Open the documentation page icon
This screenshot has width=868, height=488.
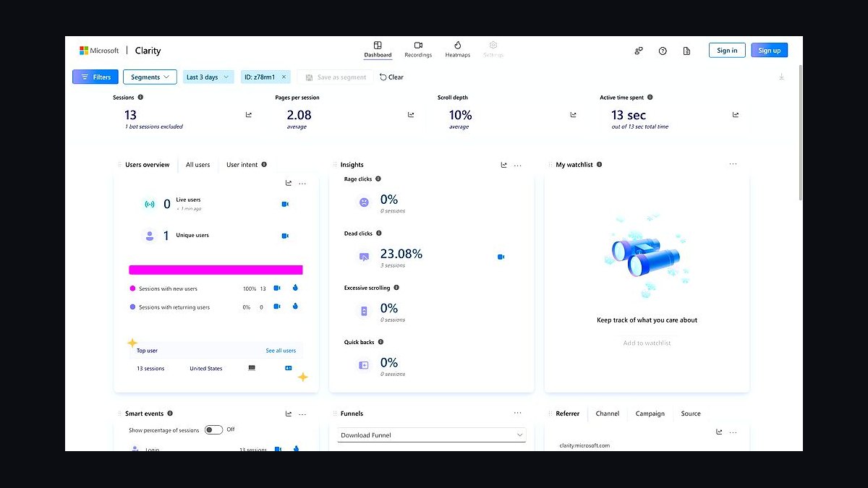(686, 51)
